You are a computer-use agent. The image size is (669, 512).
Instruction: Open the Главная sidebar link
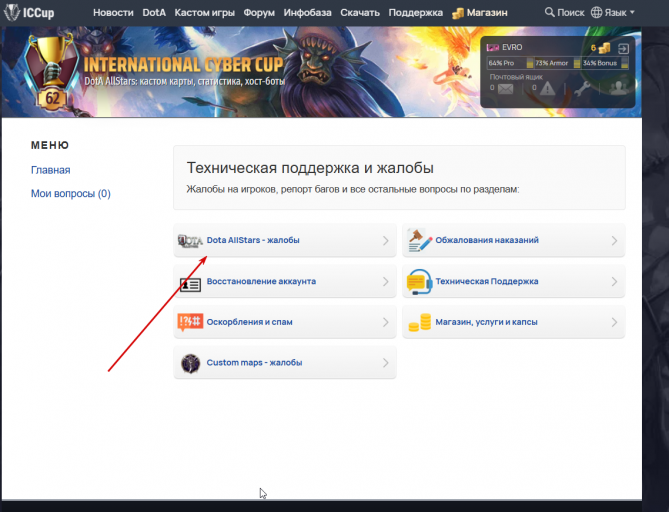click(50, 170)
